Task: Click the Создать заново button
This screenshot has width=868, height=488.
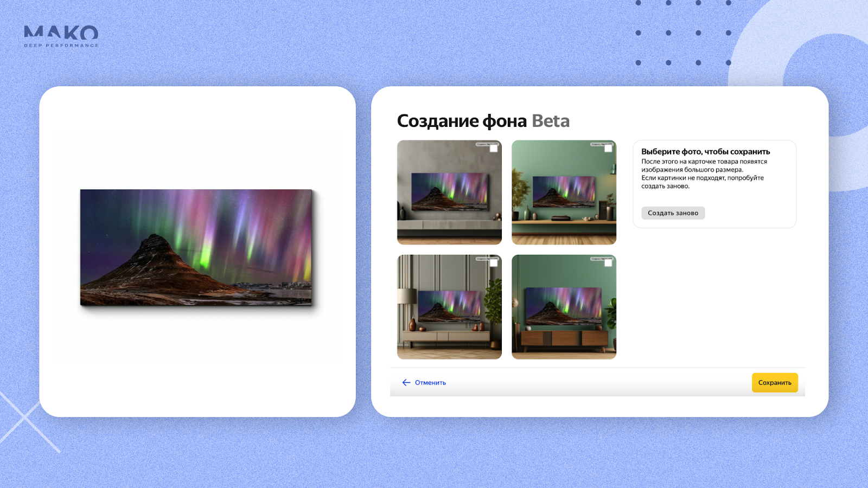Action: click(x=673, y=213)
